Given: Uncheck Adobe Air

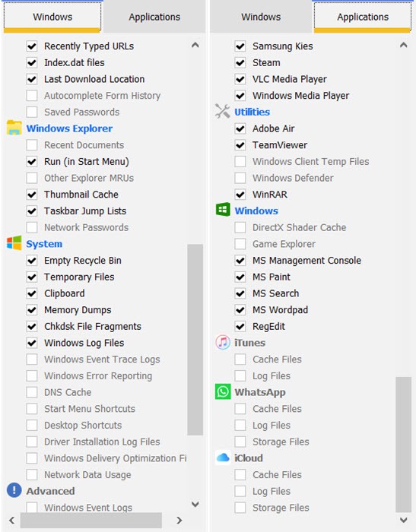Looking at the screenshot, I should click(x=240, y=128).
